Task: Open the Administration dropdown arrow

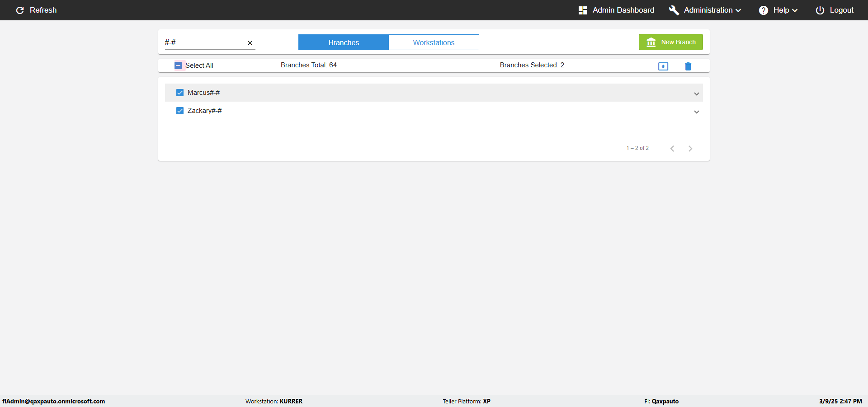Action: pos(738,10)
